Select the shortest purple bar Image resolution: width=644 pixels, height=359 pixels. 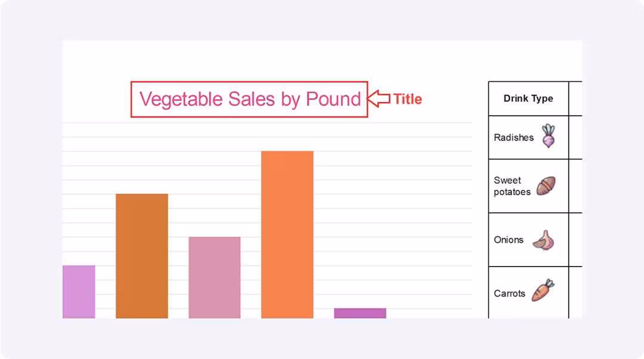pyautogui.click(x=360, y=313)
